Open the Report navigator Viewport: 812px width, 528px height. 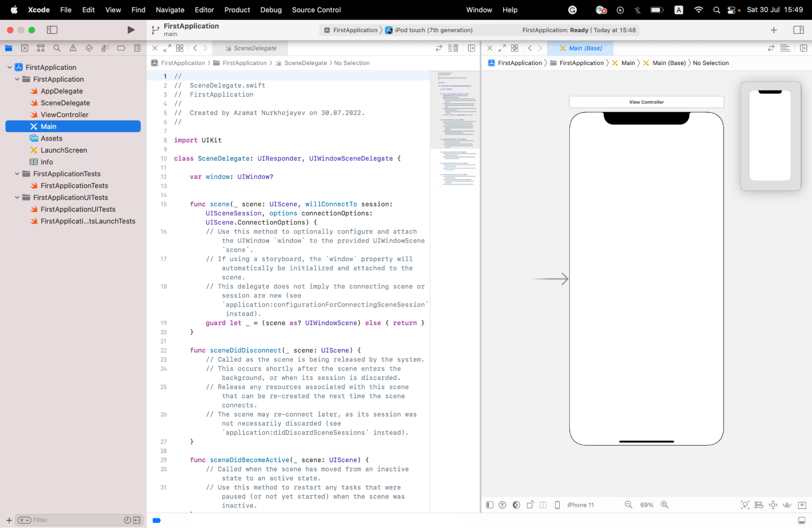(137, 48)
